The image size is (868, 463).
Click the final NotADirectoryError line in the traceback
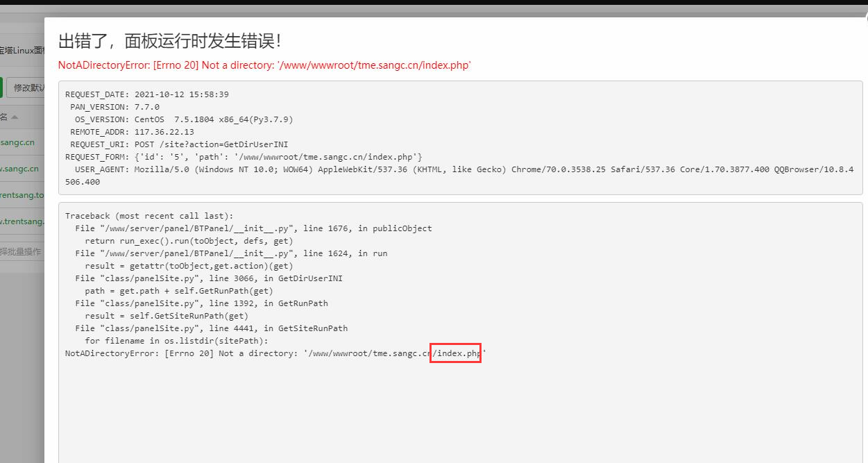(x=275, y=354)
